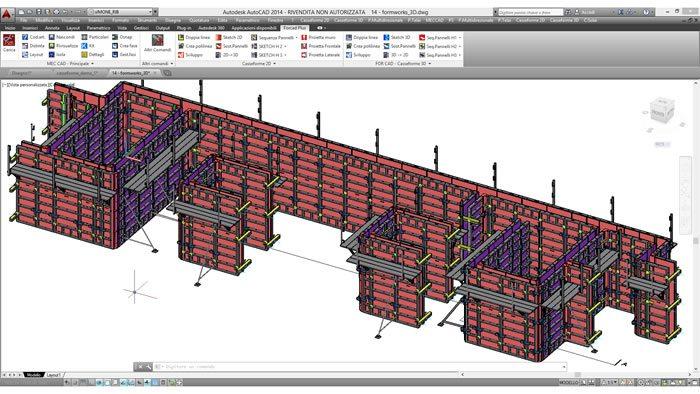
Task: Select Sketch 2D tool
Action: pos(229,37)
